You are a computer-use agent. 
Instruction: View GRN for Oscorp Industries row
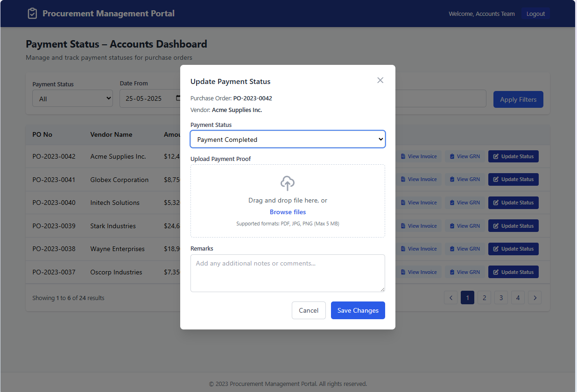[464, 272]
